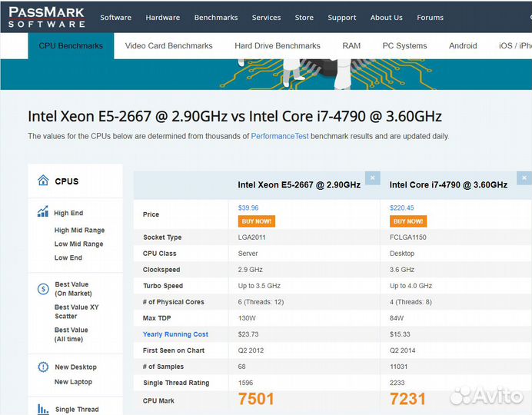The height and width of the screenshot is (415, 532).
Task: Click the CPU Mark value 7501
Action: (x=256, y=399)
